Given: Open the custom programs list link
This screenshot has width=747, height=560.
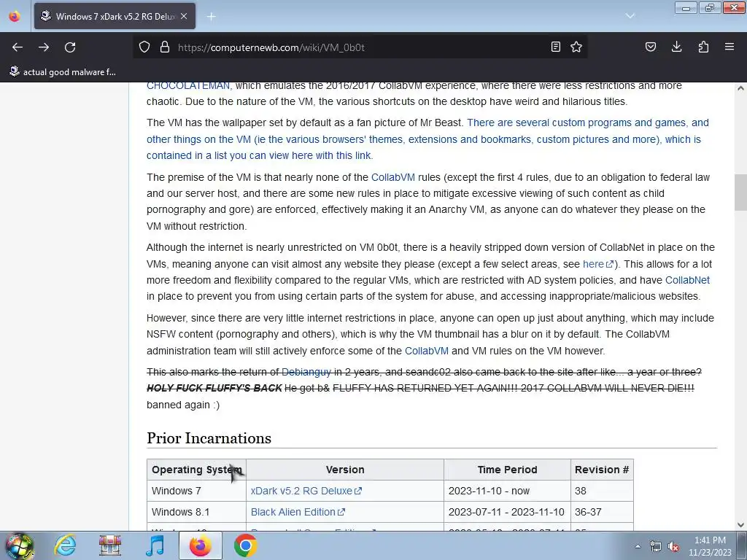Looking at the screenshot, I should (427, 139).
